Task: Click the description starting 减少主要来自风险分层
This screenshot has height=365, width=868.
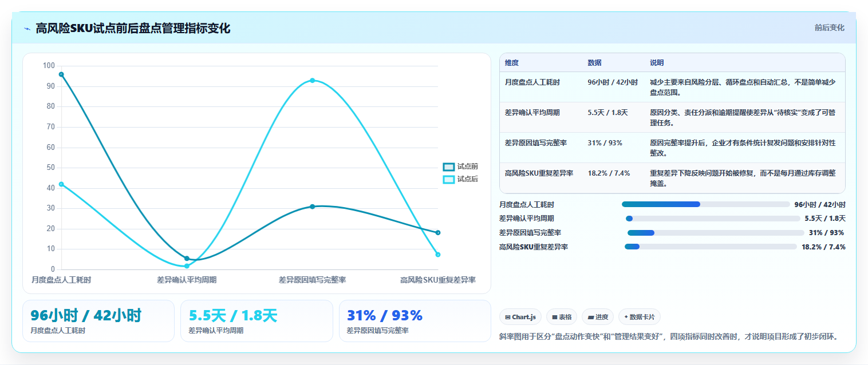Action: pyautogui.click(x=743, y=88)
